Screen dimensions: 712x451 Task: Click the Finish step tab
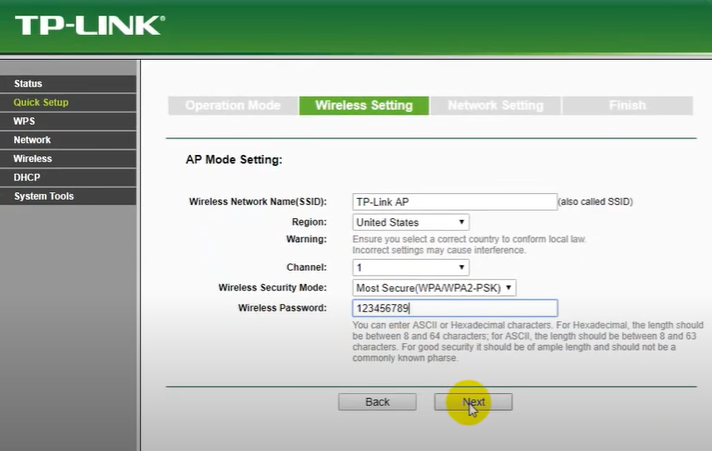627,106
